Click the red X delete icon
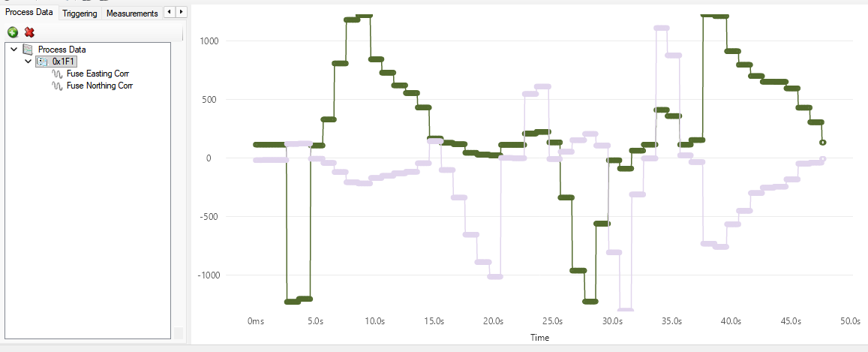Viewport: 868px width, 352px height. [x=29, y=32]
